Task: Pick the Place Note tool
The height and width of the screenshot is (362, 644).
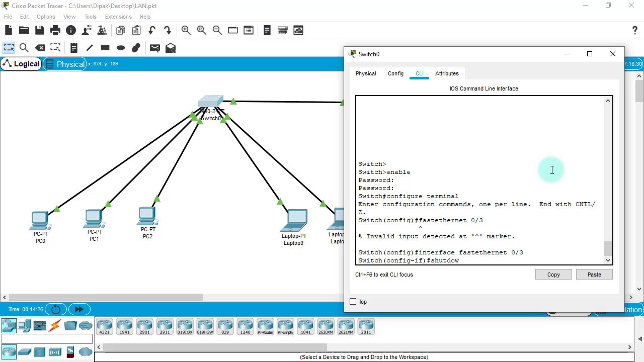Action: (73, 48)
